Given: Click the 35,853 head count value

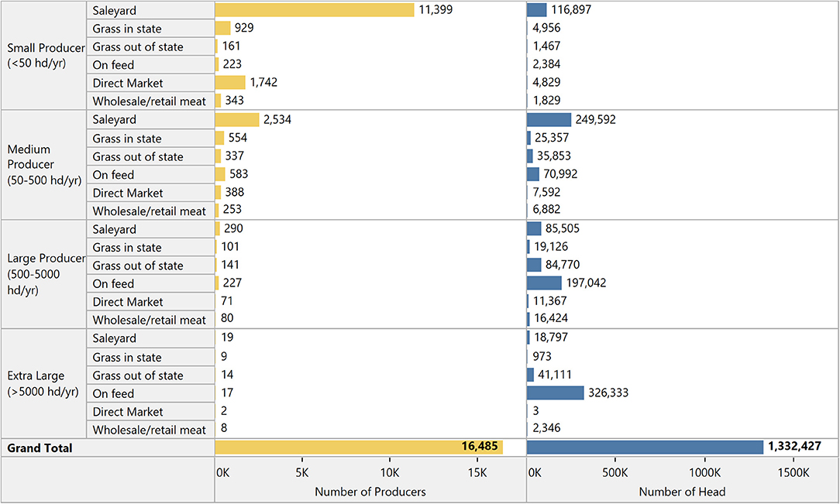Looking at the screenshot, I should (554, 156).
